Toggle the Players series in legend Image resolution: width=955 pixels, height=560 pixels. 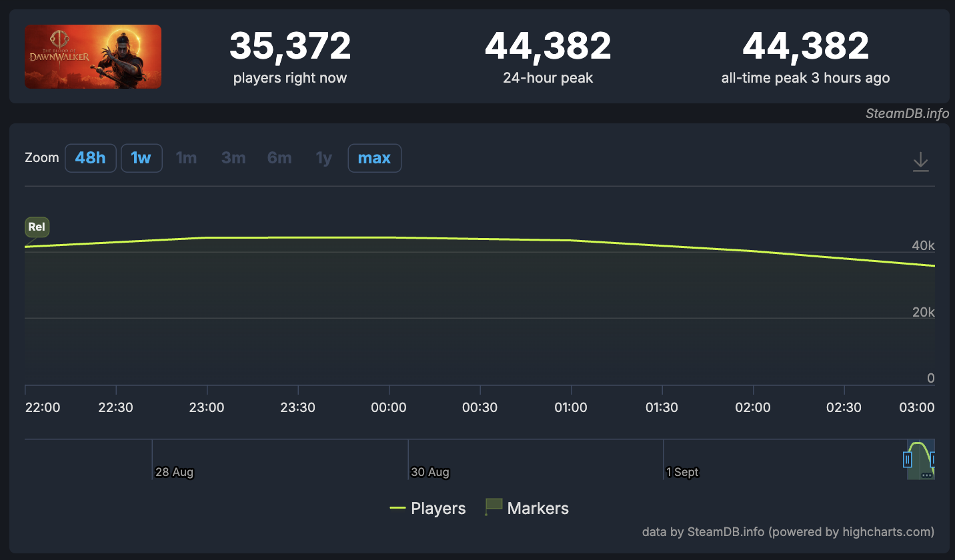427,508
